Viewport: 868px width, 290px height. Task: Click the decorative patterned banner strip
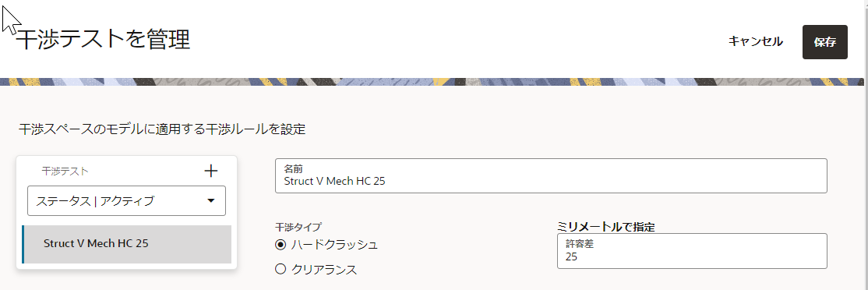tap(432, 81)
